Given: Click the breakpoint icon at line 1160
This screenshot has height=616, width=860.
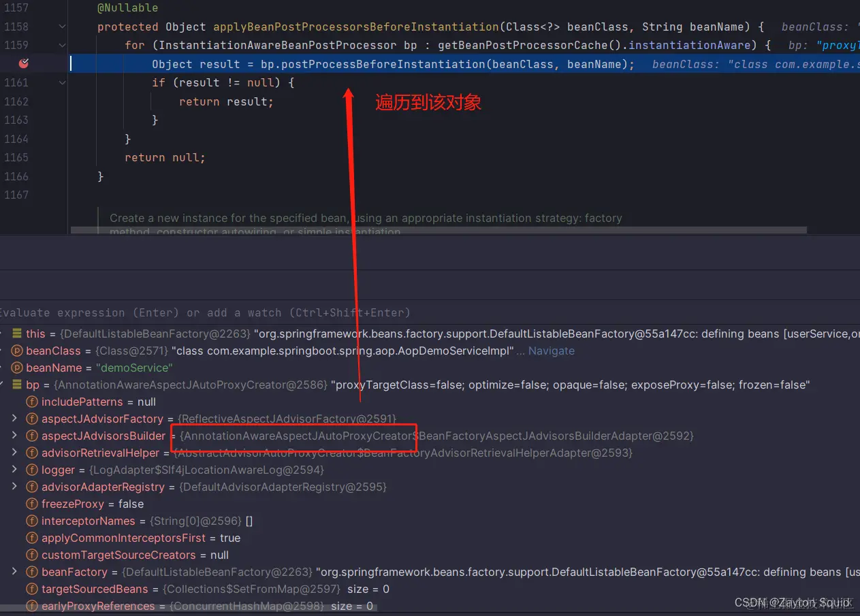Looking at the screenshot, I should point(24,63).
